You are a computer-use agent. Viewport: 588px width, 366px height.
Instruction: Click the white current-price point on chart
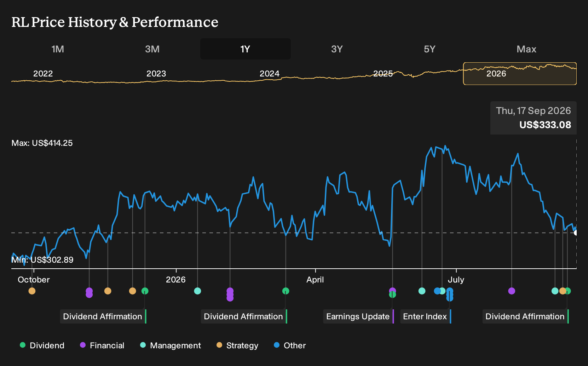tap(576, 233)
